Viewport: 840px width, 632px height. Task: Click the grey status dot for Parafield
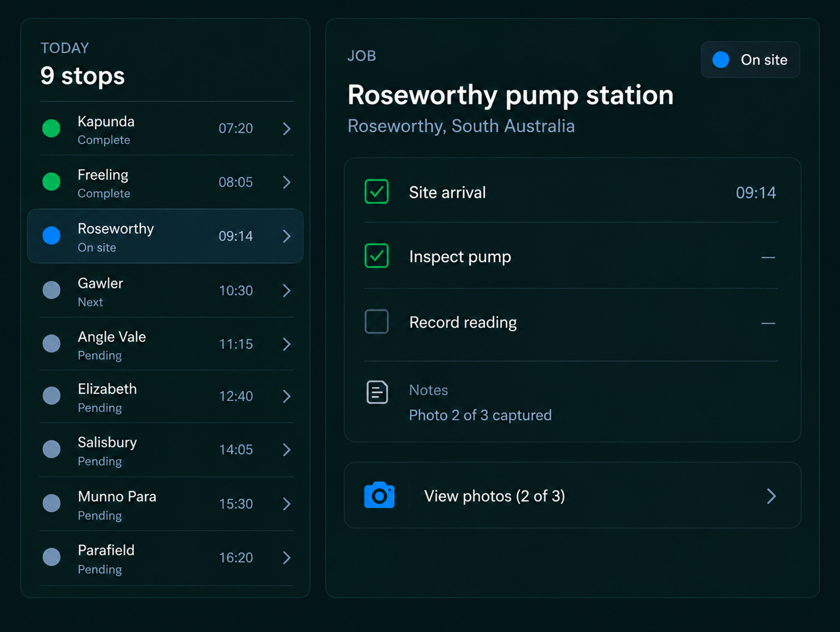pos(51,557)
